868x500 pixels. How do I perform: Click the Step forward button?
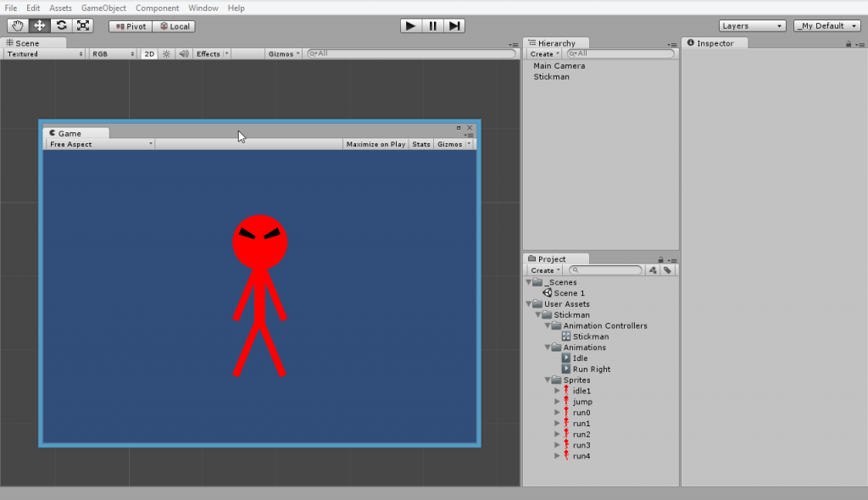pos(455,26)
